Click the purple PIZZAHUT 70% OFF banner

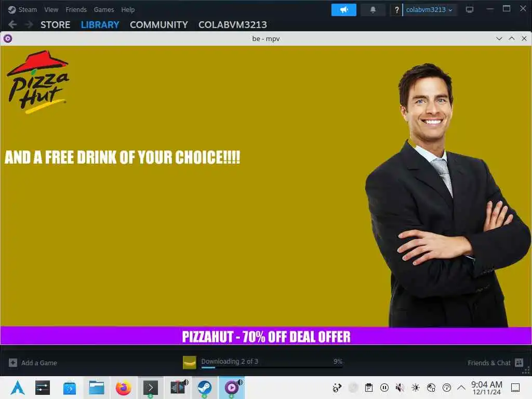click(x=266, y=336)
